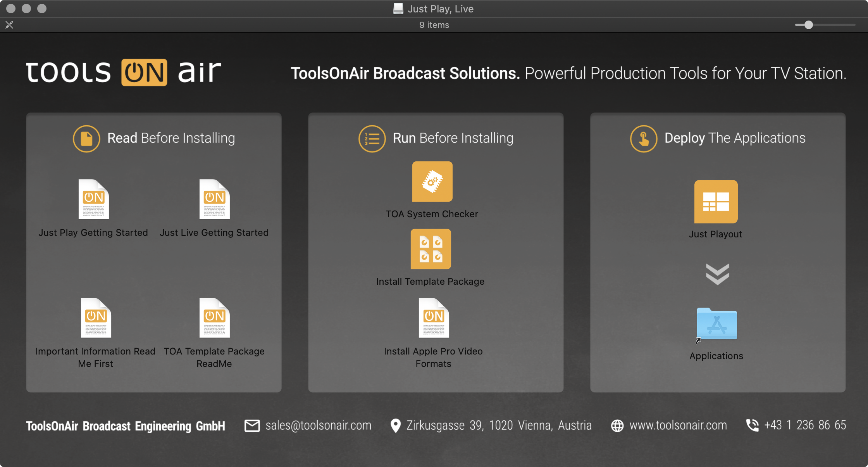Click the 'Applications' folder label

coord(716,356)
